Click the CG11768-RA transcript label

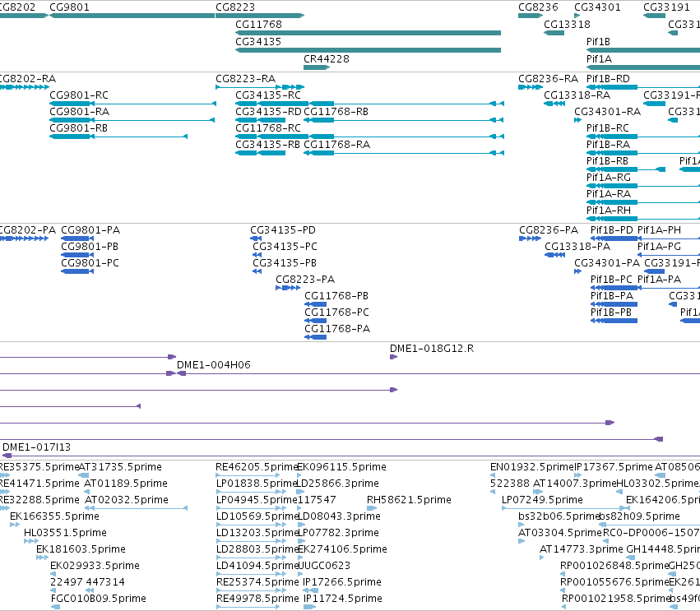(337, 145)
